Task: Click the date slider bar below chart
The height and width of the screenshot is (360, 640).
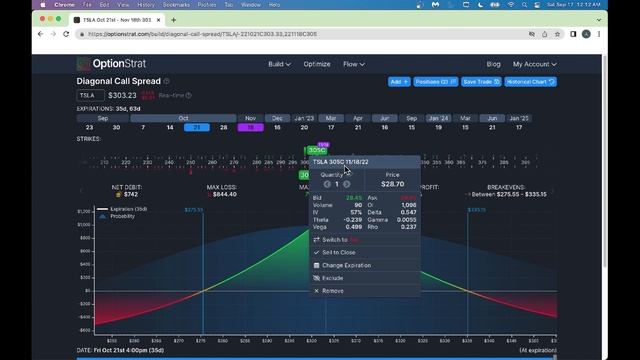Action: pos(316,358)
